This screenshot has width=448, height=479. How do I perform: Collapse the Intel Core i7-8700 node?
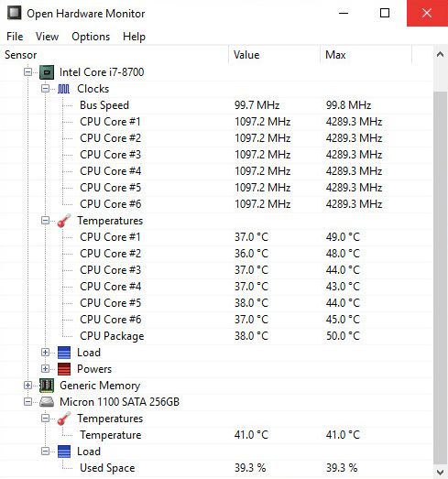27,72
